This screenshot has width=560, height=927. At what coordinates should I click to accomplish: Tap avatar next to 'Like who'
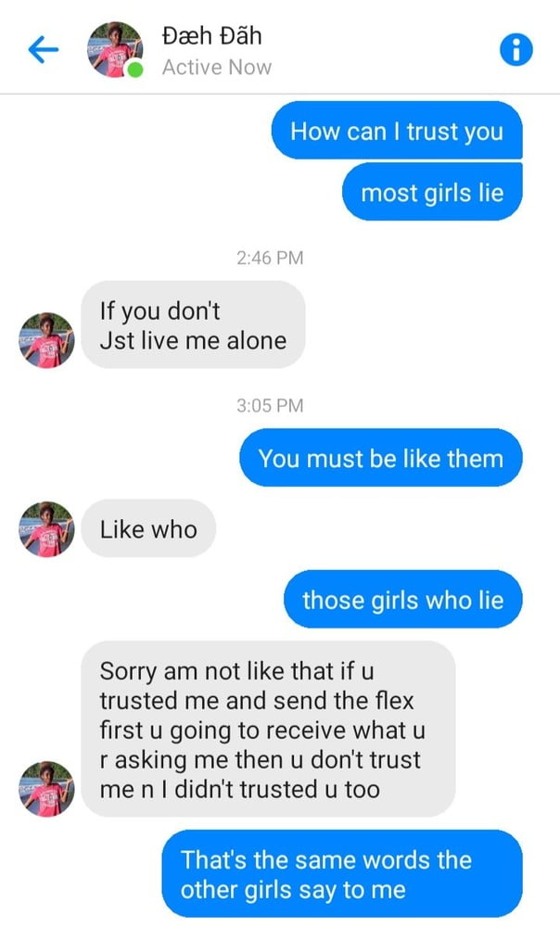tap(46, 529)
